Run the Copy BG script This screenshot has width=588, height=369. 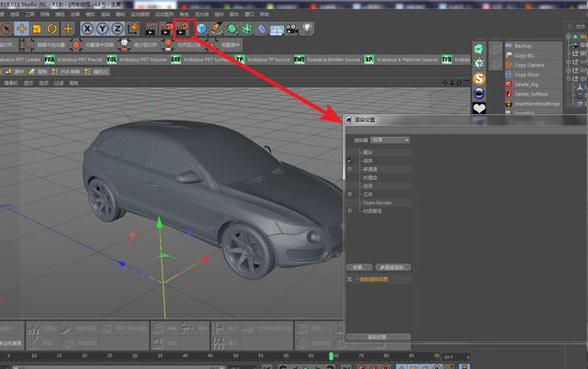click(x=524, y=55)
